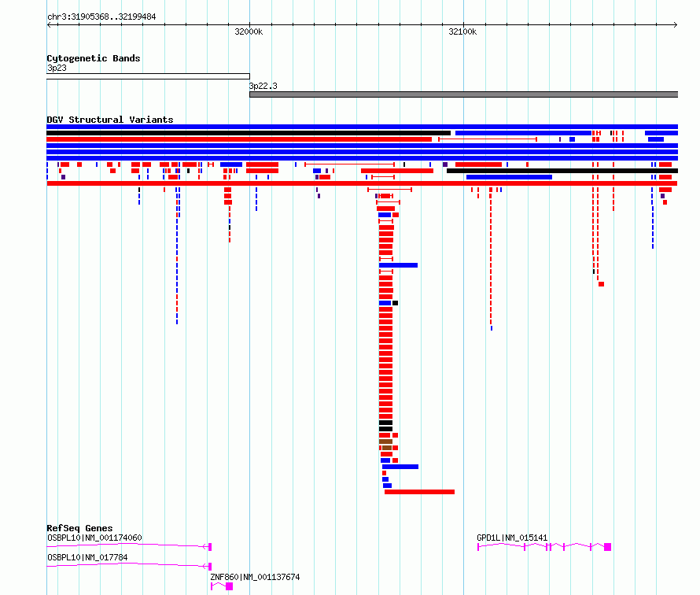Click the 3p23 band label
This screenshot has height=595, width=700.
57,68
